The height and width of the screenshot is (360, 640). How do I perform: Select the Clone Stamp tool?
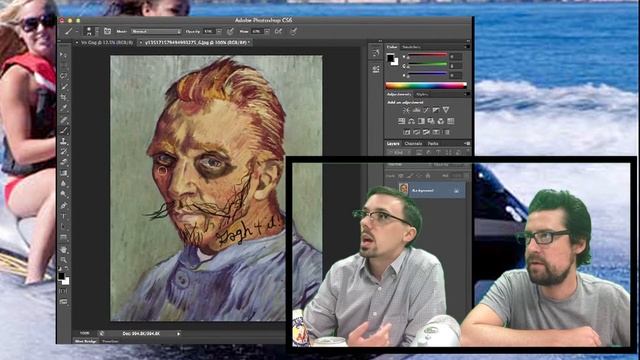pyautogui.click(x=64, y=141)
